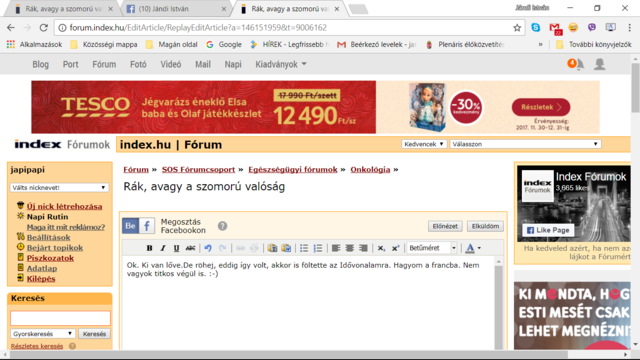This screenshot has width=640, height=360.
Task: Paste as plain text icon
Action: [x=272, y=248]
